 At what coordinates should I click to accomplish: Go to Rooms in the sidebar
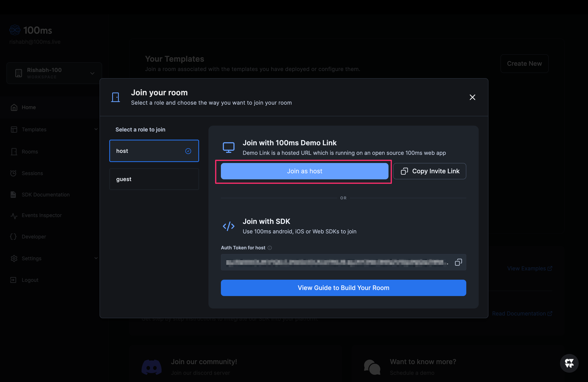(x=30, y=152)
